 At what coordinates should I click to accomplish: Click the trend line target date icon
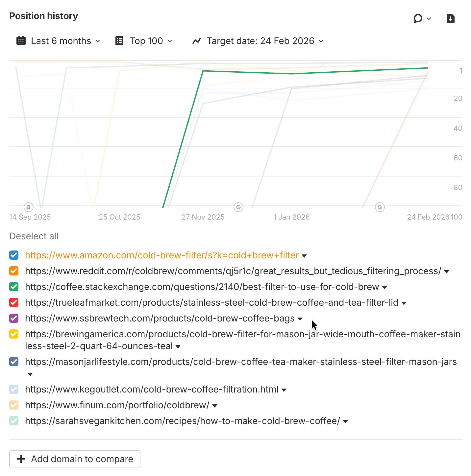(197, 41)
